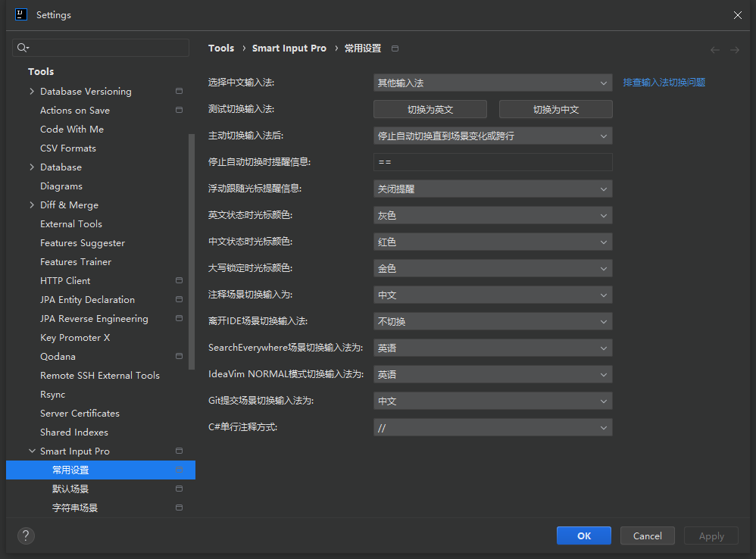Viewport: 756px width, 559px height.
Task: Open the 主动切换输入法后 dropdown
Action: [x=492, y=136]
